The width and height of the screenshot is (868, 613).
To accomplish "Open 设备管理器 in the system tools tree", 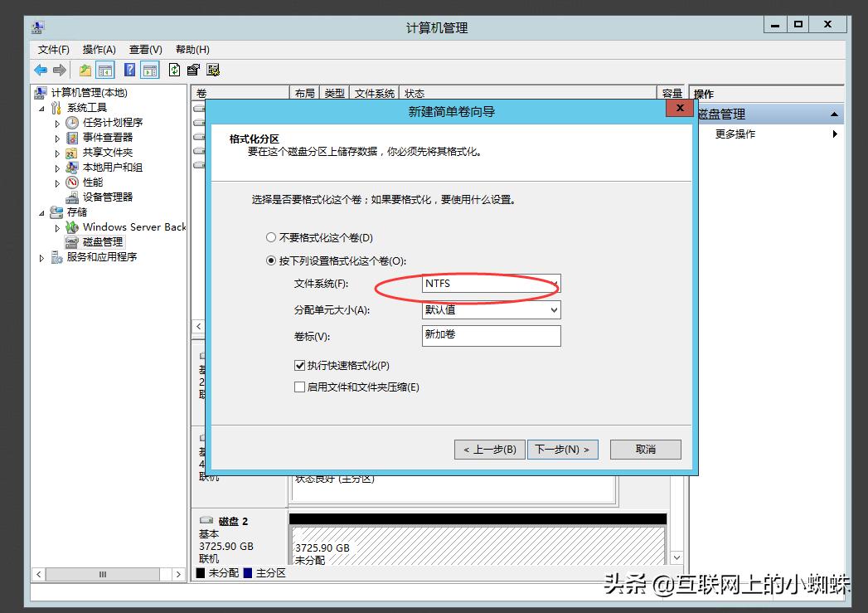I will point(106,197).
